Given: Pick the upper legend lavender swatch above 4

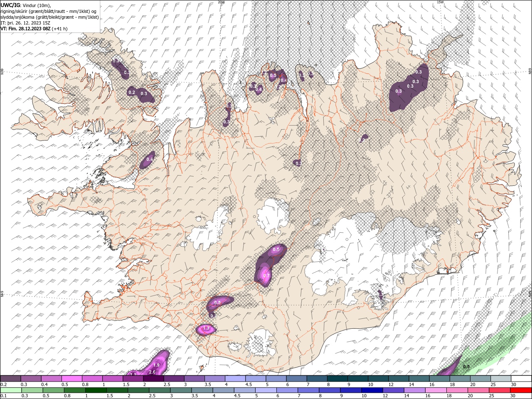Looking at the screenshot, I should click(x=235, y=379).
